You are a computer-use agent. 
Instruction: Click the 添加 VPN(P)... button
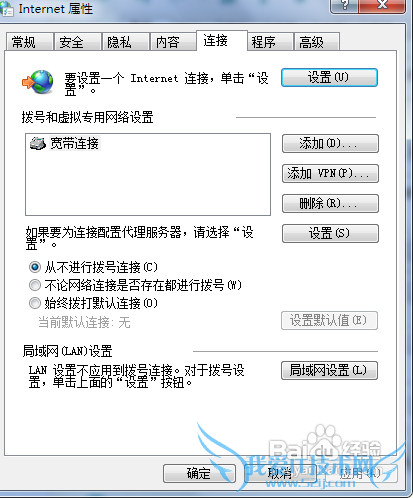[330, 173]
